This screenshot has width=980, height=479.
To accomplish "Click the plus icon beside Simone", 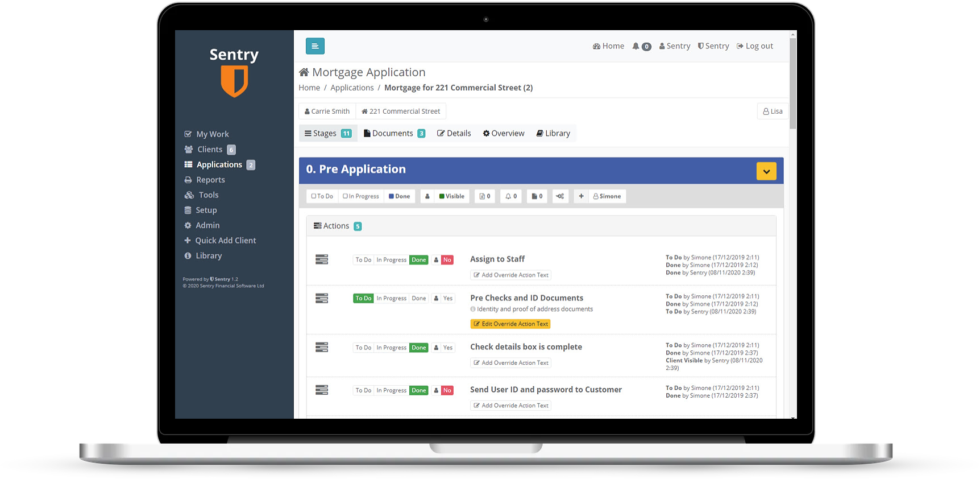I will [x=581, y=196].
